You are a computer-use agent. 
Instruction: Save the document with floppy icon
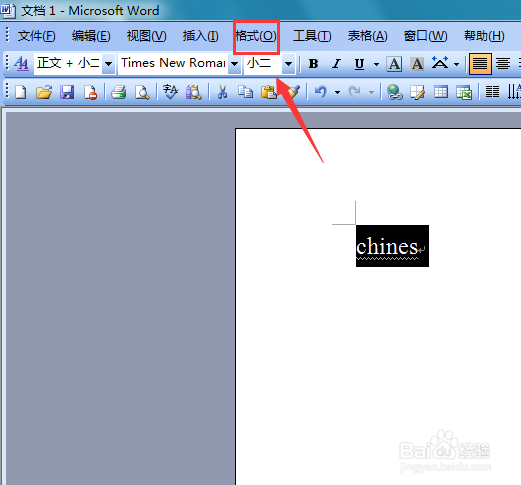[x=67, y=92]
